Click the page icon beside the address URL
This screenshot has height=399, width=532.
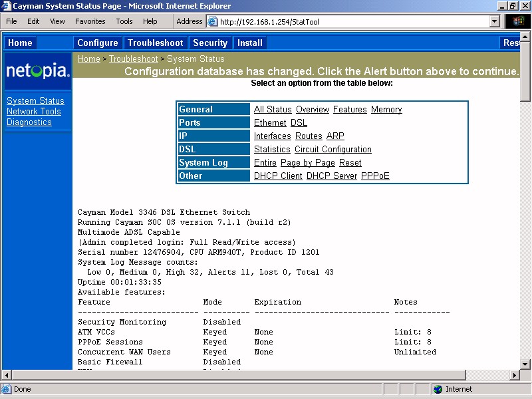pyautogui.click(x=212, y=21)
